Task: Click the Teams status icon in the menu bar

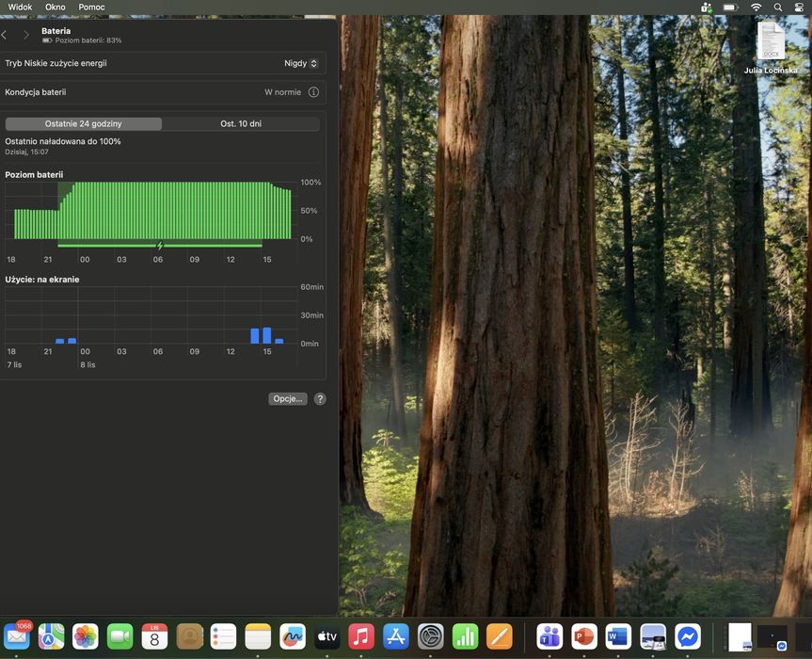Action: [x=707, y=8]
